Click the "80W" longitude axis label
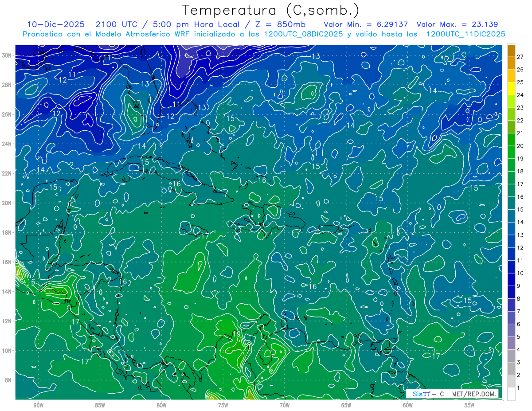This screenshot has width=532, height=411. coord(161,405)
